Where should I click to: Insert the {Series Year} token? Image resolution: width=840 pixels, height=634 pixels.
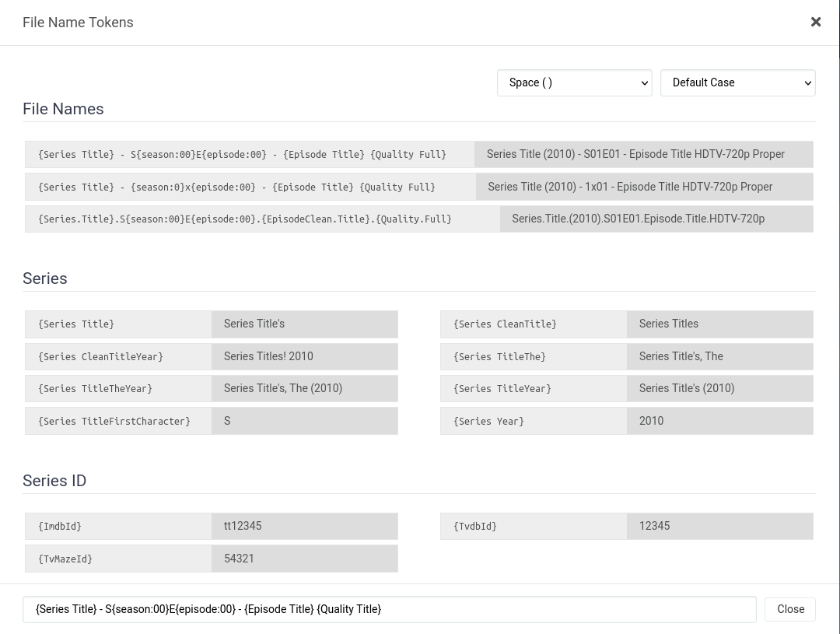(x=533, y=421)
